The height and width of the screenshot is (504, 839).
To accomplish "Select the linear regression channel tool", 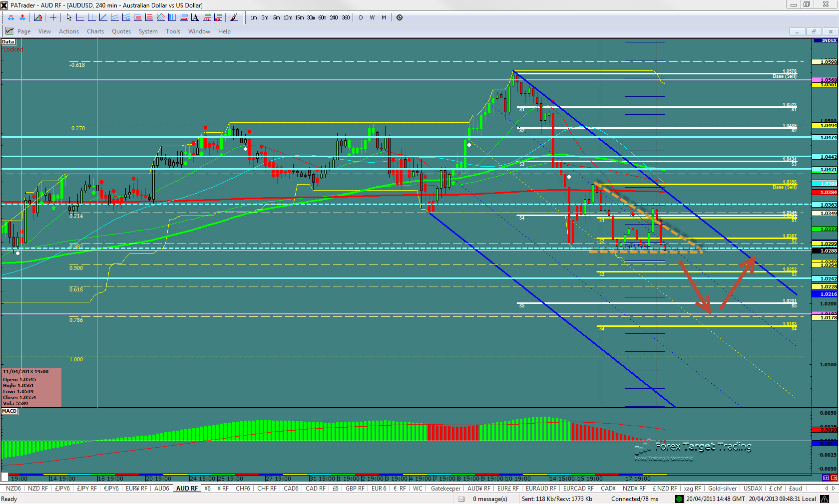I will point(126,17).
